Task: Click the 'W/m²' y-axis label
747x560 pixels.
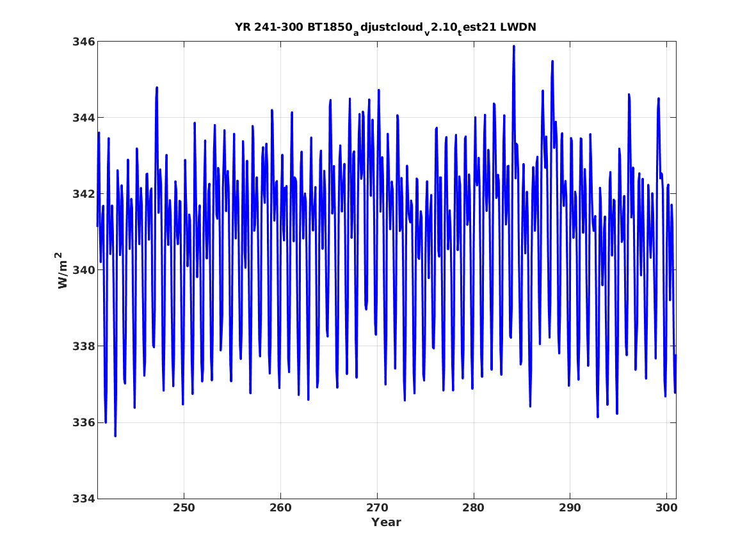Action: 62,270
